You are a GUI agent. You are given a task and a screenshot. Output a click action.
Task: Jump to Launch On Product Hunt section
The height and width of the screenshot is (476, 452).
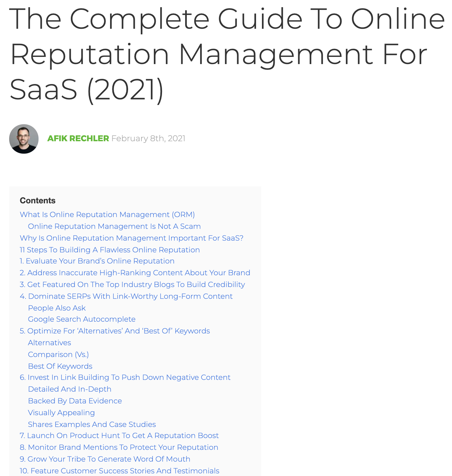119,435
